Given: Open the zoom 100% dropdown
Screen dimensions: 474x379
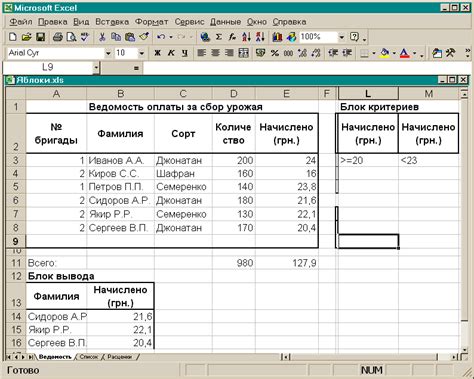Looking at the screenshot, I should tap(341, 37).
